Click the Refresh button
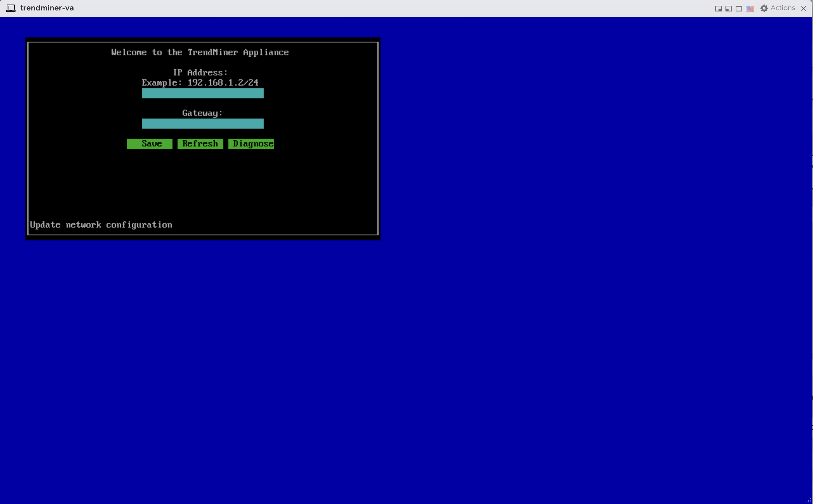This screenshot has width=813, height=504. pos(200,143)
